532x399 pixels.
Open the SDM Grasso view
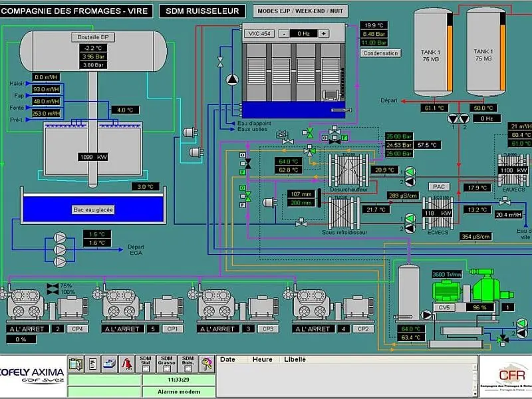click(167, 363)
